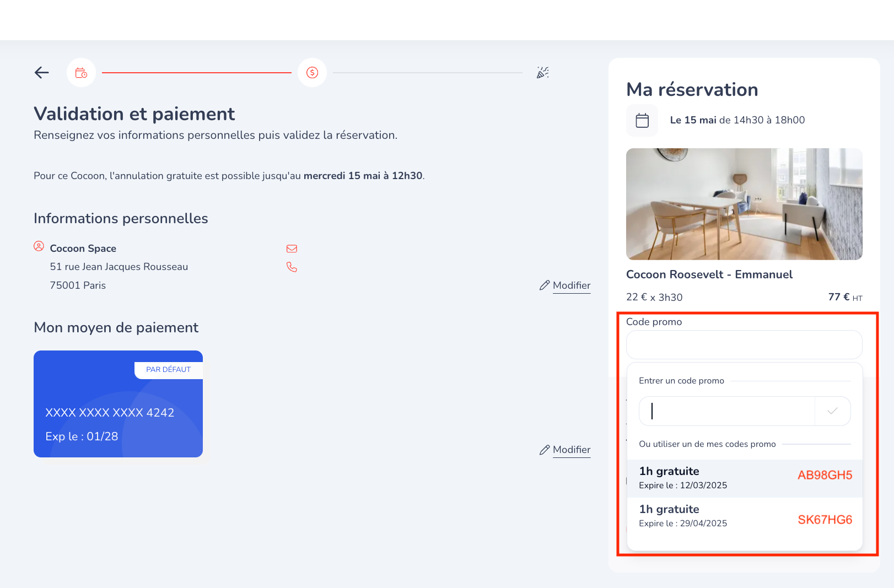
Task: Click the Entrer un code promo text box
Action: pos(727,411)
